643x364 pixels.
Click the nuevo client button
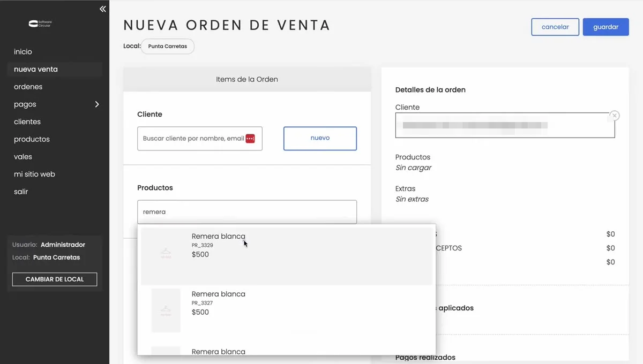(x=320, y=138)
